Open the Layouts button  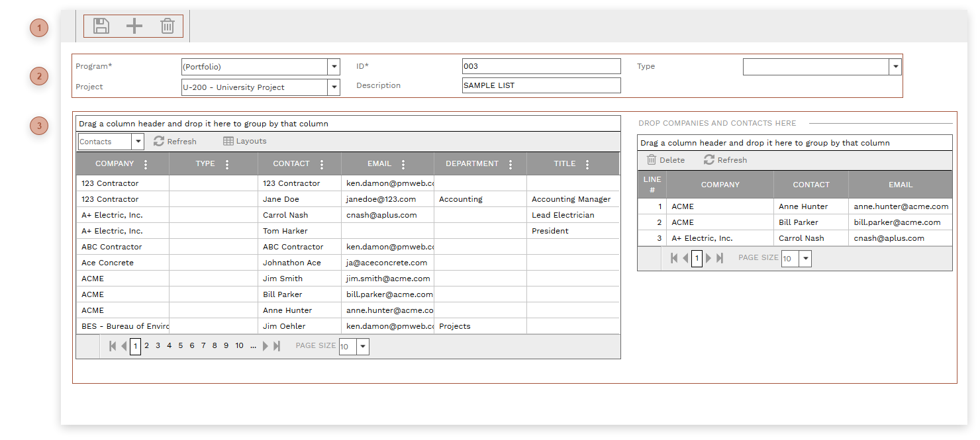coord(245,142)
